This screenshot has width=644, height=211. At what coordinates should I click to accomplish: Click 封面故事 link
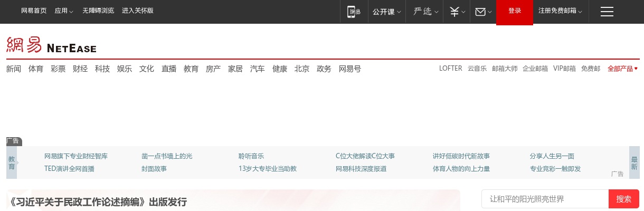point(154,169)
